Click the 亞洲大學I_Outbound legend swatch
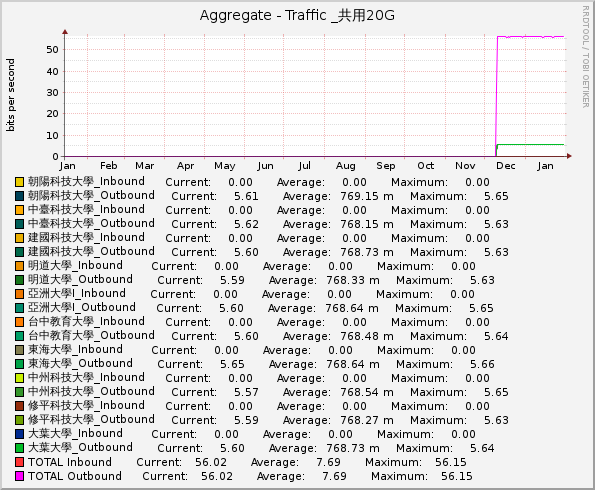This screenshot has height=490, width=595. pyautogui.click(x=19, y=308)
